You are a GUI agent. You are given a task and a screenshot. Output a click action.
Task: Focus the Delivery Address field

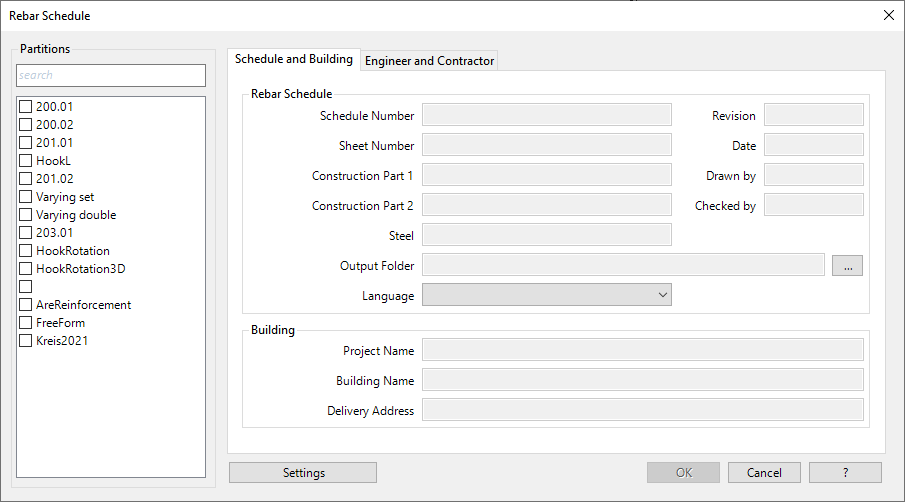[643, 410]
